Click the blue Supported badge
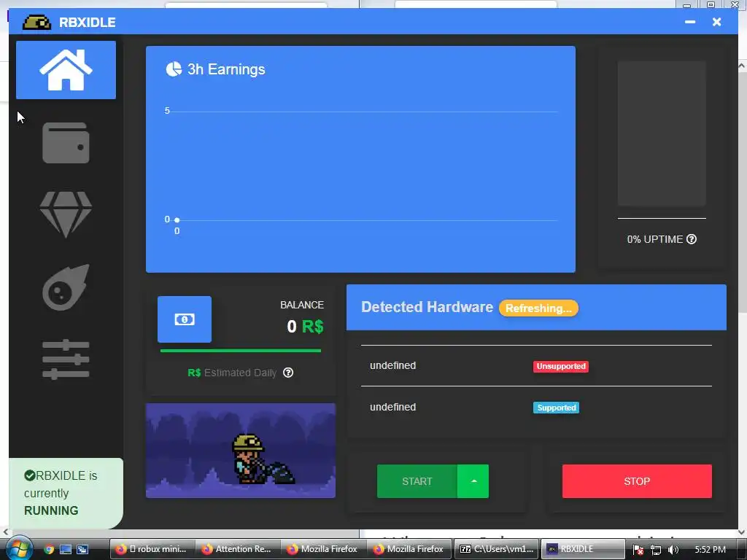 [556, 408]
